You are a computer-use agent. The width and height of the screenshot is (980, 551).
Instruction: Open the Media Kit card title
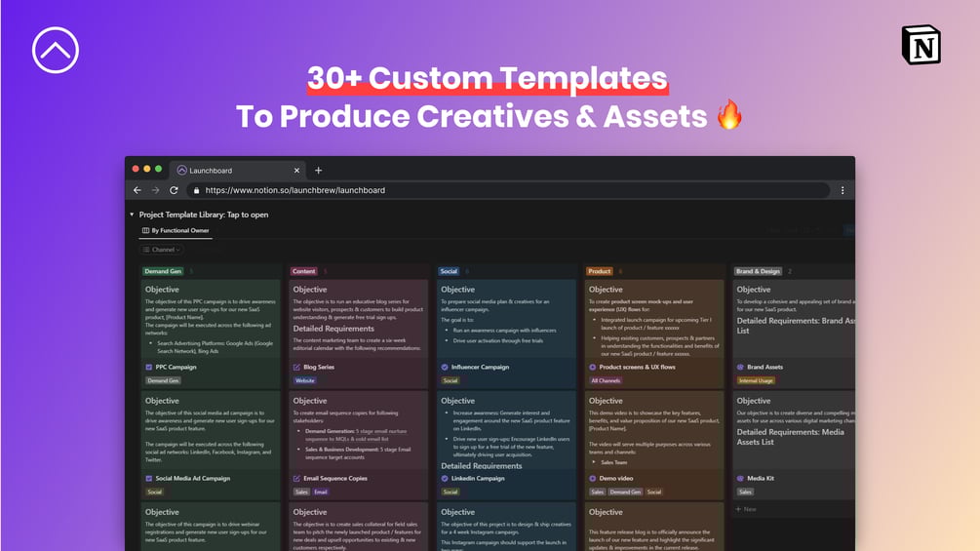coord(761,479)
